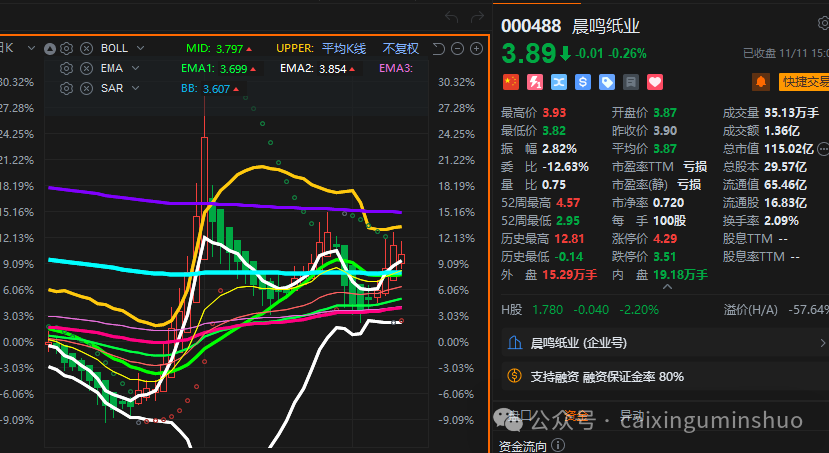This screenshot has width=829, height=453.
Task: Click the 快捷交易 quick trade button
Action: coord(804,82)
